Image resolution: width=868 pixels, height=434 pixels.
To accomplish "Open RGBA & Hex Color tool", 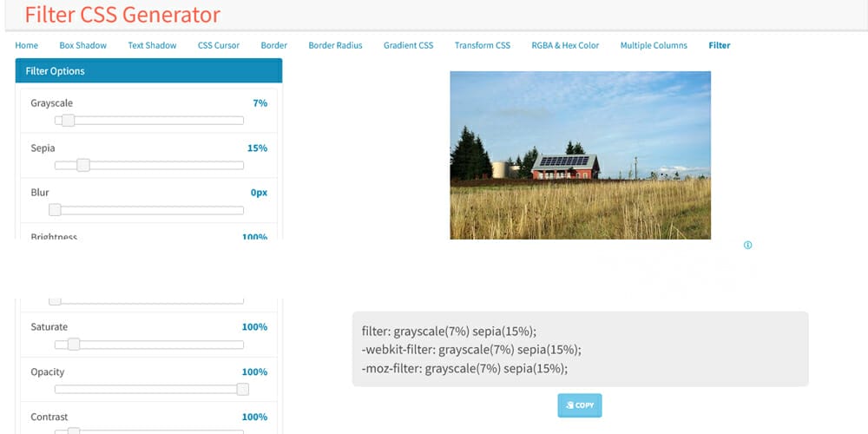I will pyautogui.click(x=565, y=45).
